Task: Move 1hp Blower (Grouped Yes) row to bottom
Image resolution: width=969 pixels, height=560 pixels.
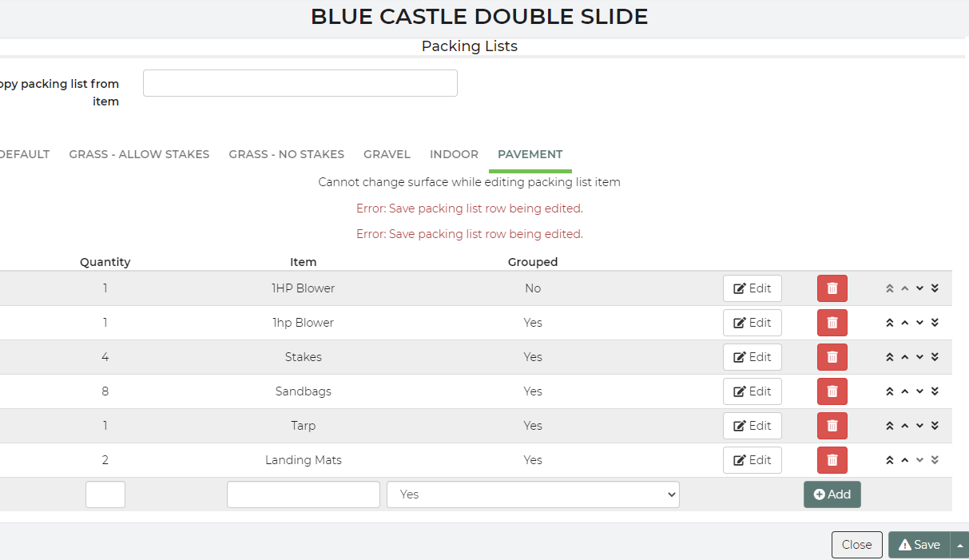Action: click(x=935, y=323)
